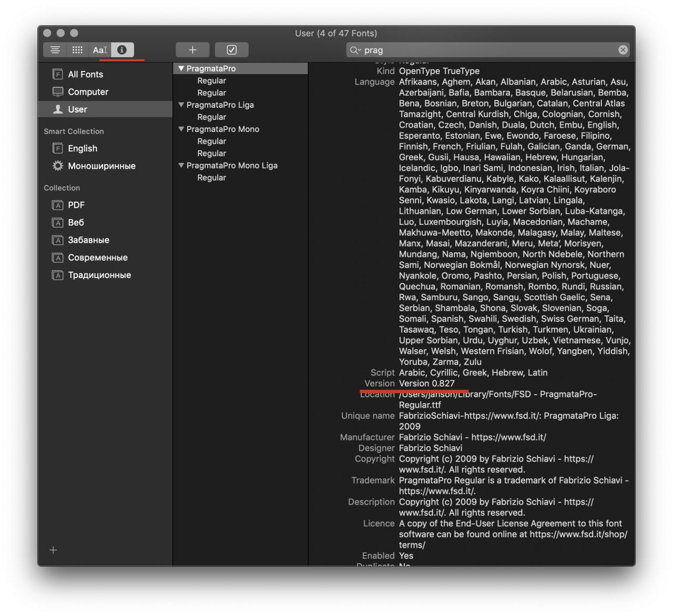Open search options magnifier dropdown
This screenshot has width=673, height=616.
(355, 50)
